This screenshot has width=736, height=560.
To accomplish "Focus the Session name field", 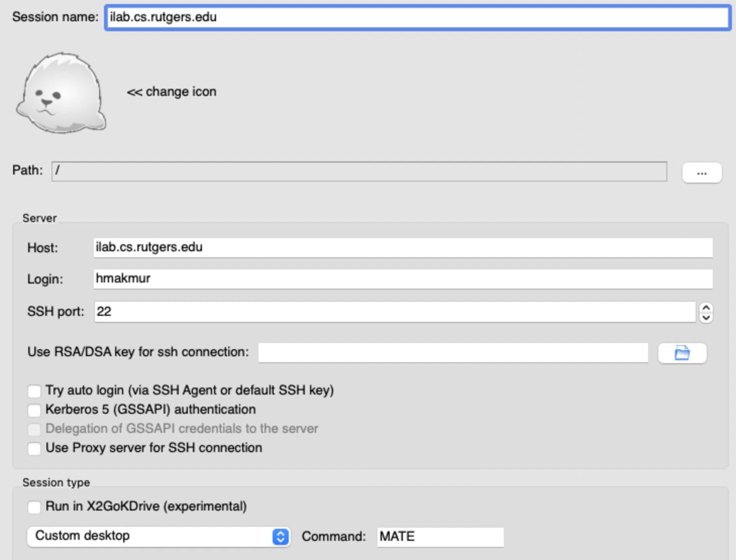I will (x=417, y=17).
